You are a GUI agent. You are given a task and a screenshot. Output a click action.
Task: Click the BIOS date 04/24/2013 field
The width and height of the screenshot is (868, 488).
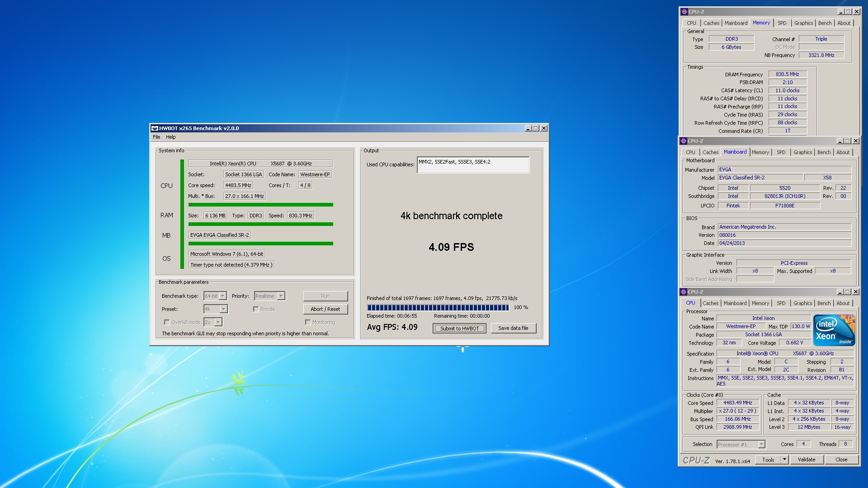click(784, 243)
